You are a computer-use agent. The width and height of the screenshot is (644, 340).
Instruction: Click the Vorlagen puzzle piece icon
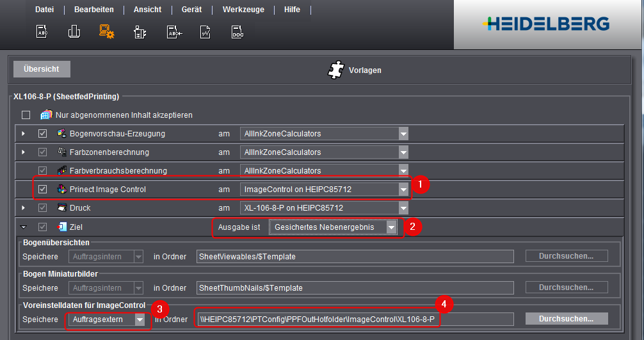coord(335,70)
